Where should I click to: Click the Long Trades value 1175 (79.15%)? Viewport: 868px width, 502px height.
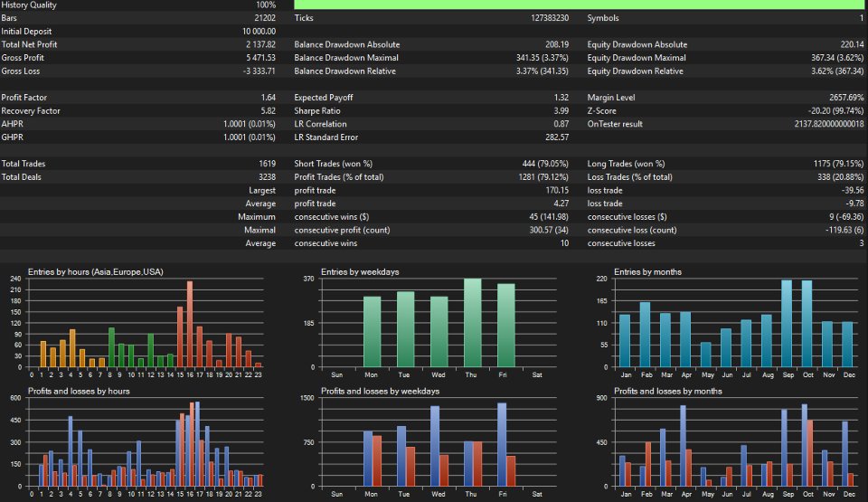(x=839, y=164)
